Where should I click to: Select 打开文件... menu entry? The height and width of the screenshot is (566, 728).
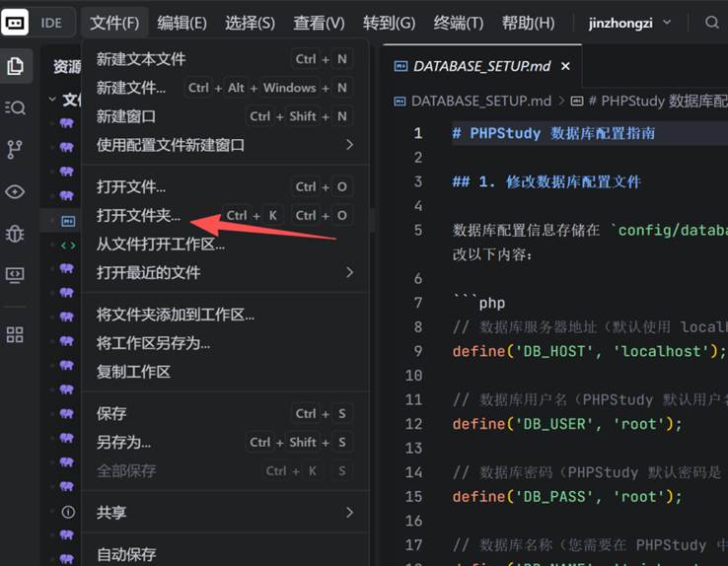(225, 187)
